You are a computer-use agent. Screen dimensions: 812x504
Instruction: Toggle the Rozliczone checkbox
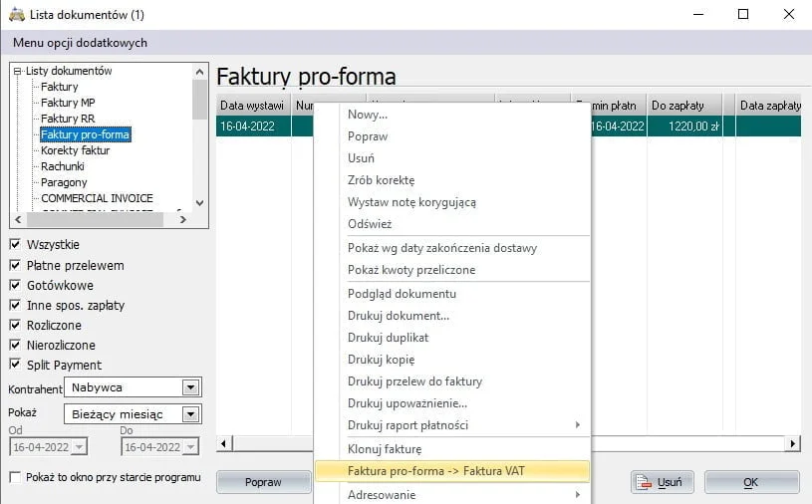15,325
